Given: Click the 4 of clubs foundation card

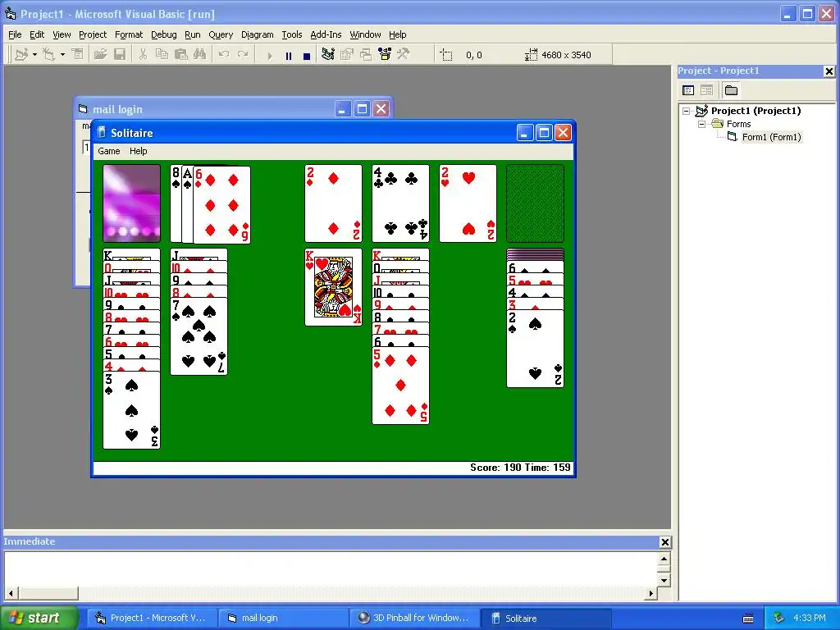Looking at the screenshot, I should pos(400,203).
